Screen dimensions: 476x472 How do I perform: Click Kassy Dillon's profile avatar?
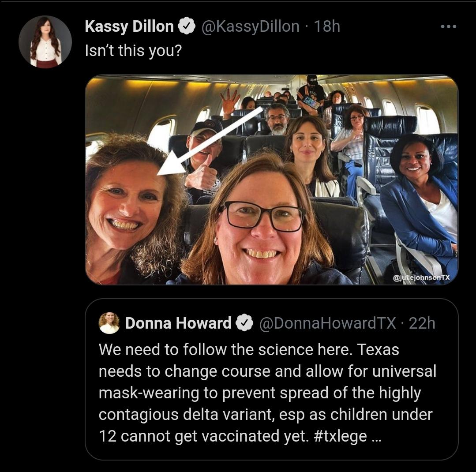coord(45,42)
